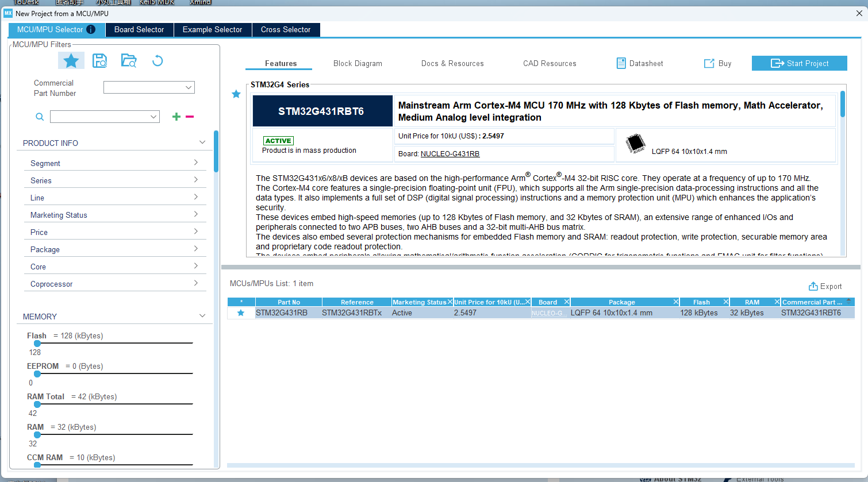Remove the Board column
Image resolution: width=868 pixels, height=482 pixels.
pos(567,302)
